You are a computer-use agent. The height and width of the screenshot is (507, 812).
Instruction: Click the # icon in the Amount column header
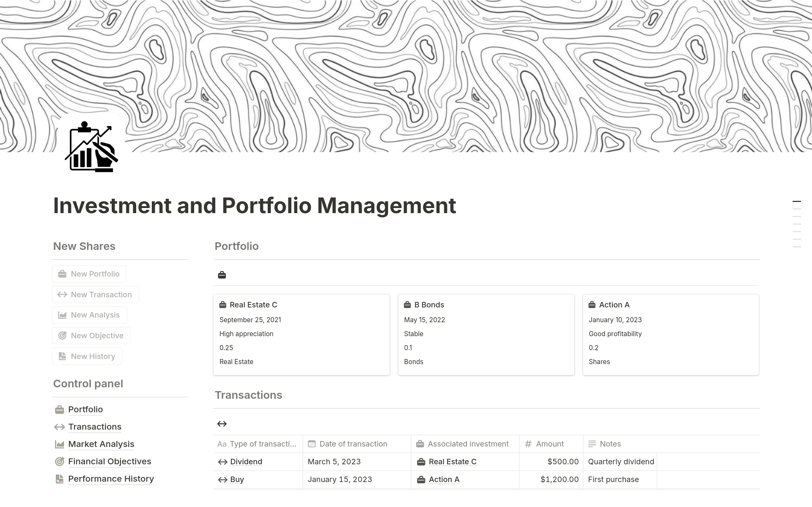coord(527,444)
